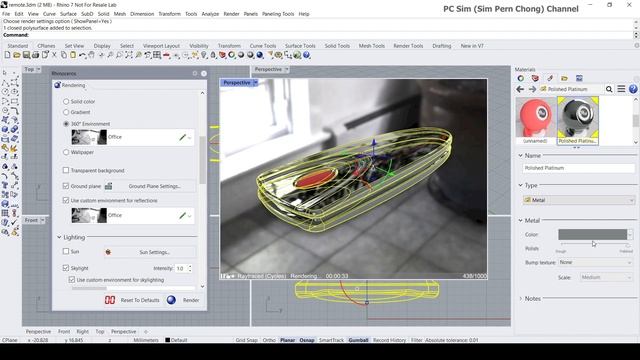This screenshot has width=640, height=360.
Task: Open the Paneling Tools menu
Action: (278, 14)
